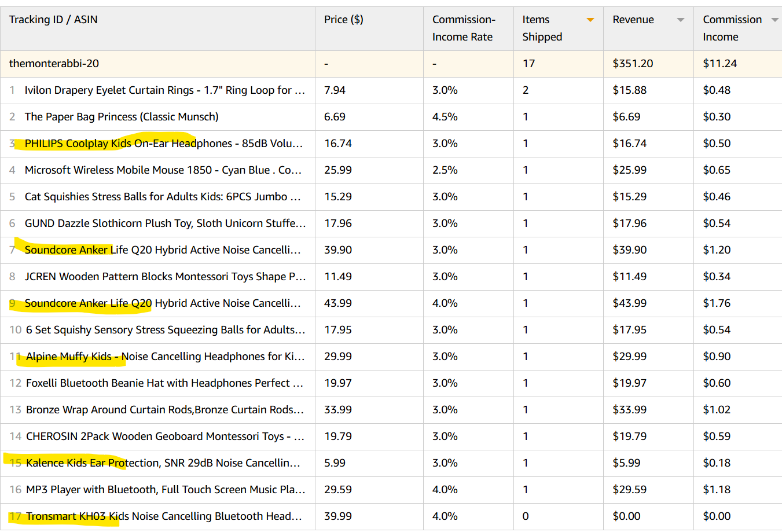Viewport: 782px width, 532px height.
Task: Open The Paper Bag Princess product
Action: 122,117
